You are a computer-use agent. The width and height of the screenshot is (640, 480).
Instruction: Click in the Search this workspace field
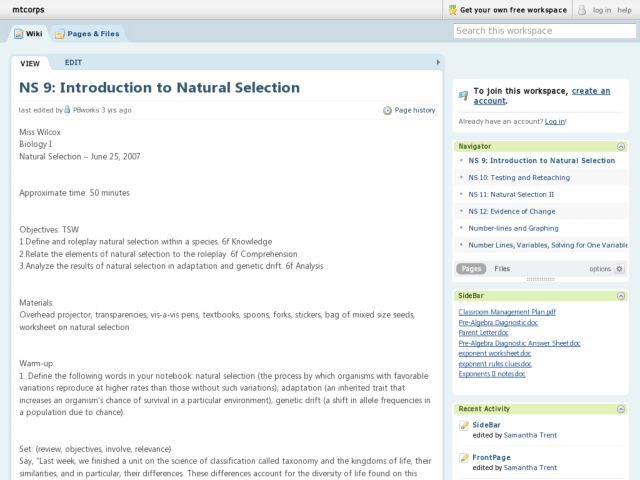click(544, 31)
